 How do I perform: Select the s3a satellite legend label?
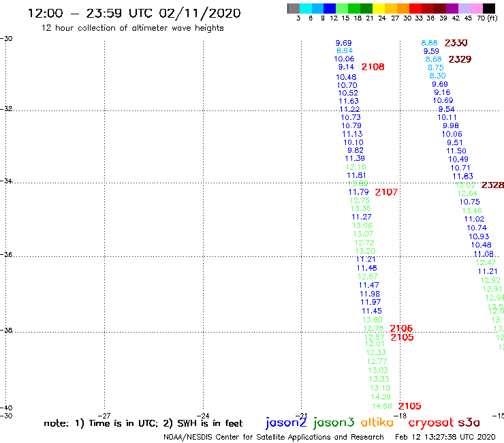pos(469,423)
